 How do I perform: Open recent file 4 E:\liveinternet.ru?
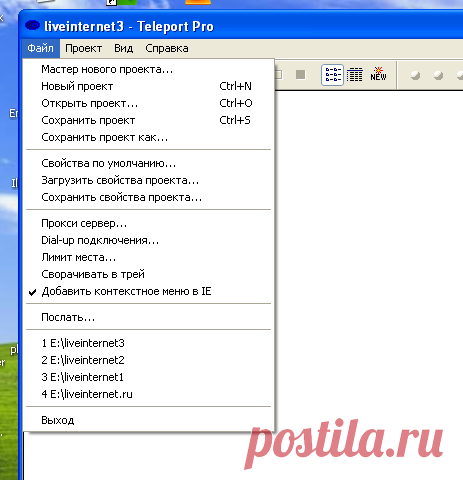149,394
